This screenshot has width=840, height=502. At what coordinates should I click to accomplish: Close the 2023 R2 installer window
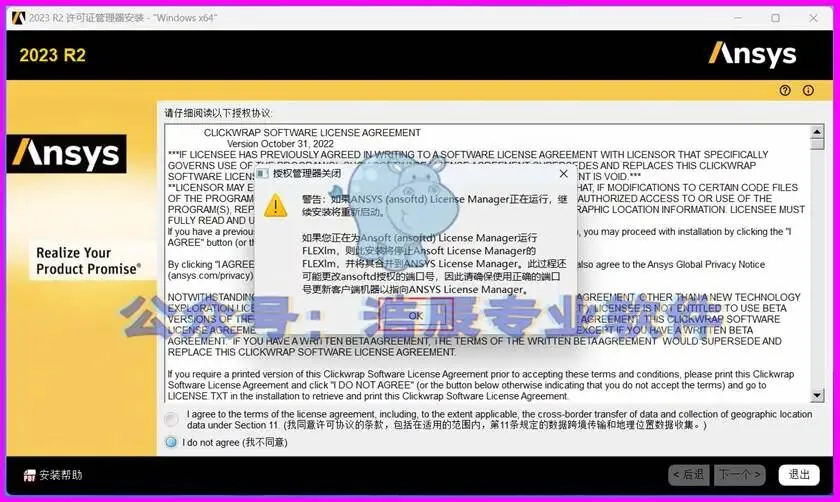tap(813, 18)
